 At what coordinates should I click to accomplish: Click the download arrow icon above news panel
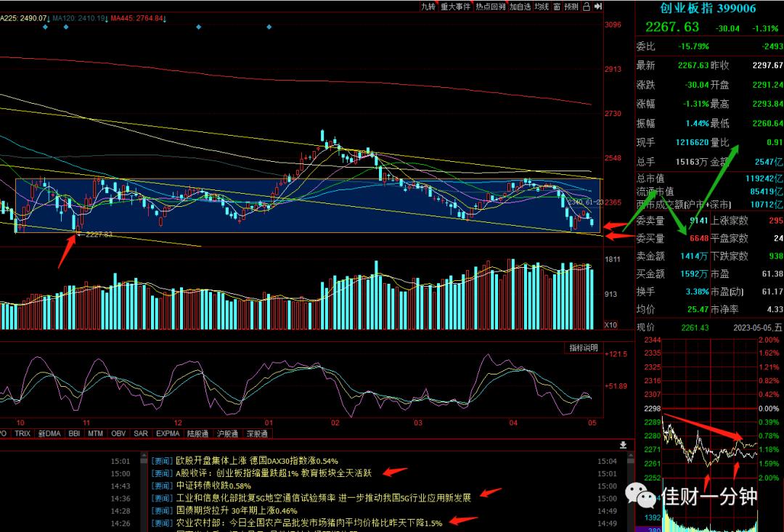pyautogui.click(x=623, y=444)
